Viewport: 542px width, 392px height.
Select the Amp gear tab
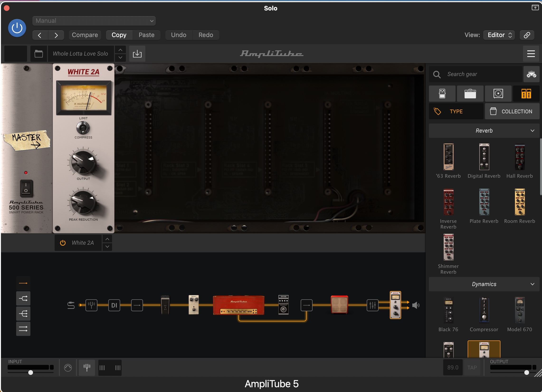point(470,93)
